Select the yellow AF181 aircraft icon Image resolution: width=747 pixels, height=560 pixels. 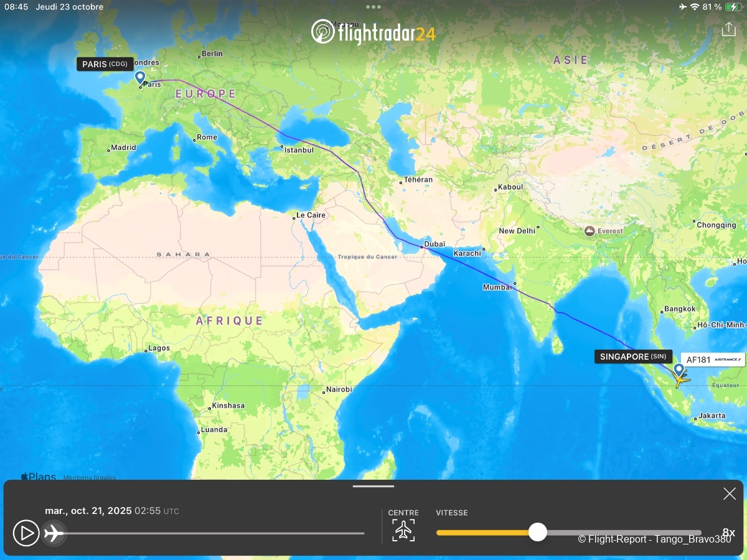680,379
